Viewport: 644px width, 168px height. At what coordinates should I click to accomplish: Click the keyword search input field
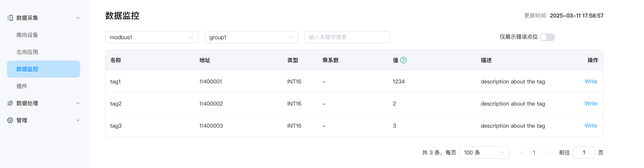click(347, 37)
